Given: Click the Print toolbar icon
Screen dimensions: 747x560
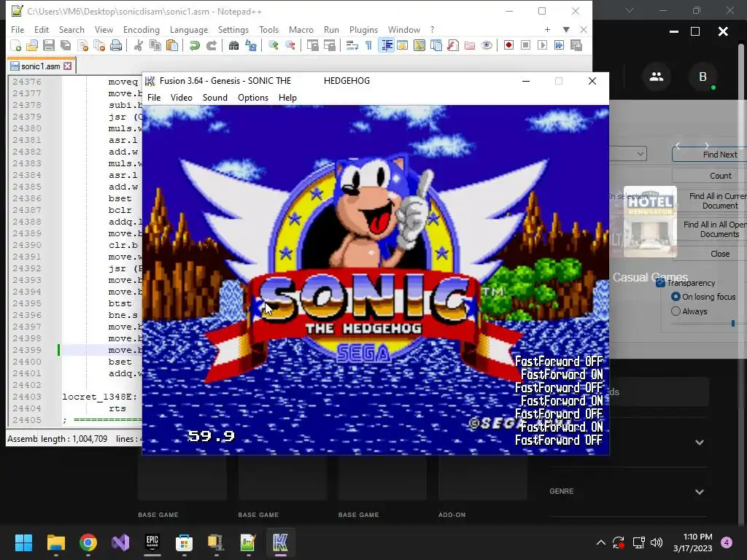Looking at the screenshot, I should pyautogui.click(x=116, y=45).
